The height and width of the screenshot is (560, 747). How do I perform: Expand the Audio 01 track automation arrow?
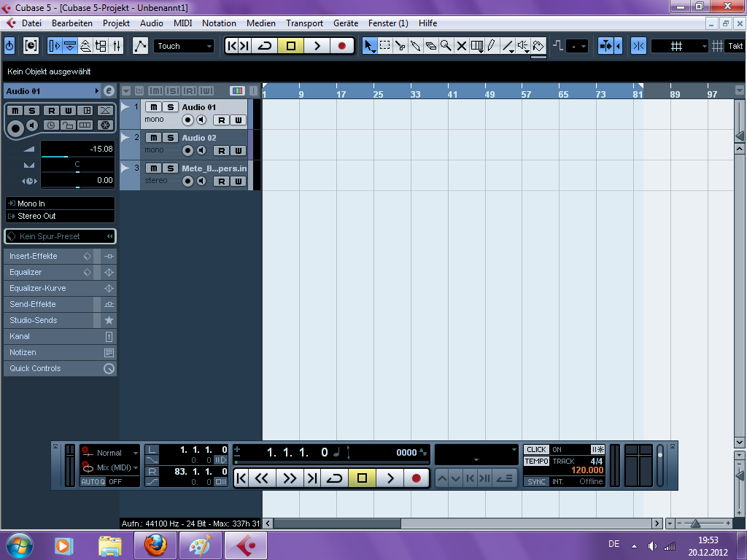tap(125, 107)
